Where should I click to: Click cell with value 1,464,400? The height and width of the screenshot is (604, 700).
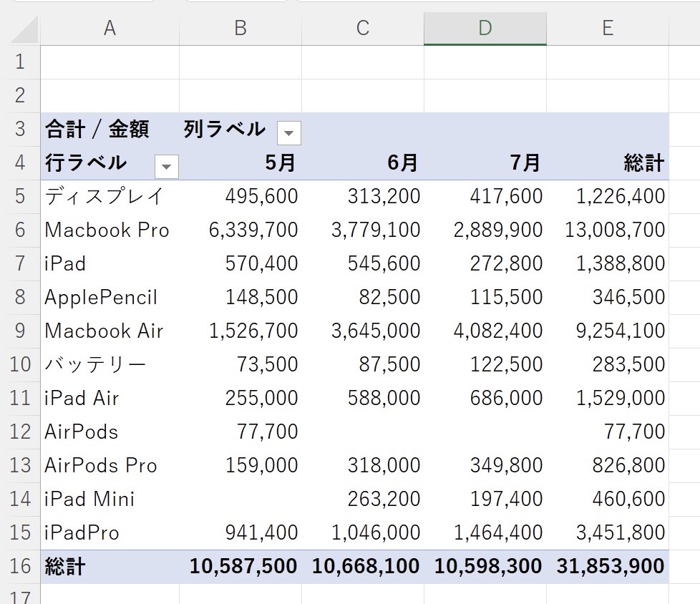coord(485,533)
